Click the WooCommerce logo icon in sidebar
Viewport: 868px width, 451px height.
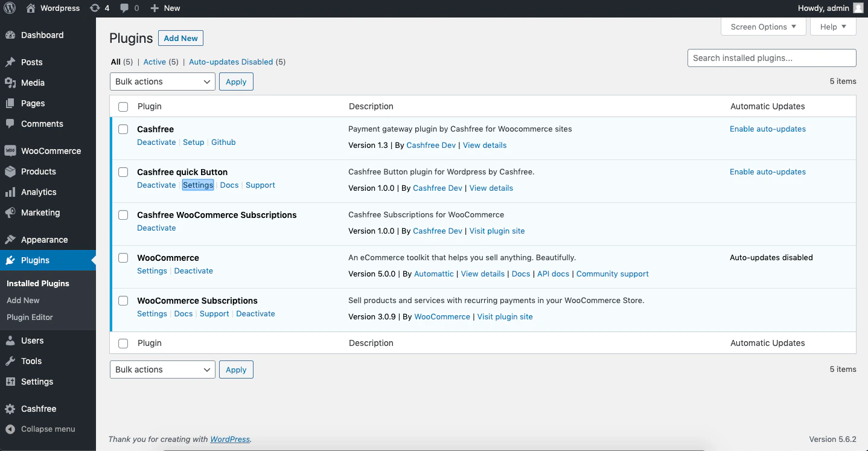coord(10,151)
